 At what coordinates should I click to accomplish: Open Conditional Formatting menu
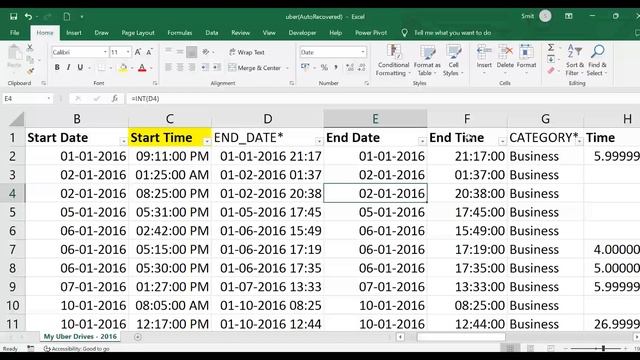tap(393, 60)
